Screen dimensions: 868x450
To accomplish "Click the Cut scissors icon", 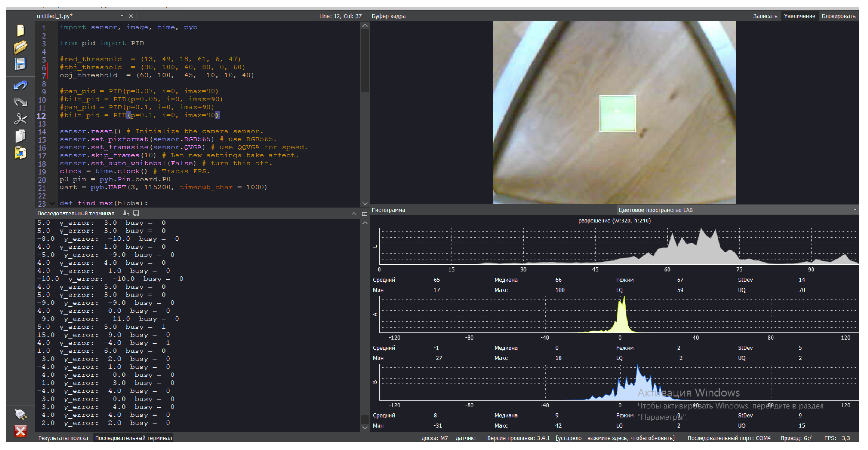I will [x=20, y=119].
